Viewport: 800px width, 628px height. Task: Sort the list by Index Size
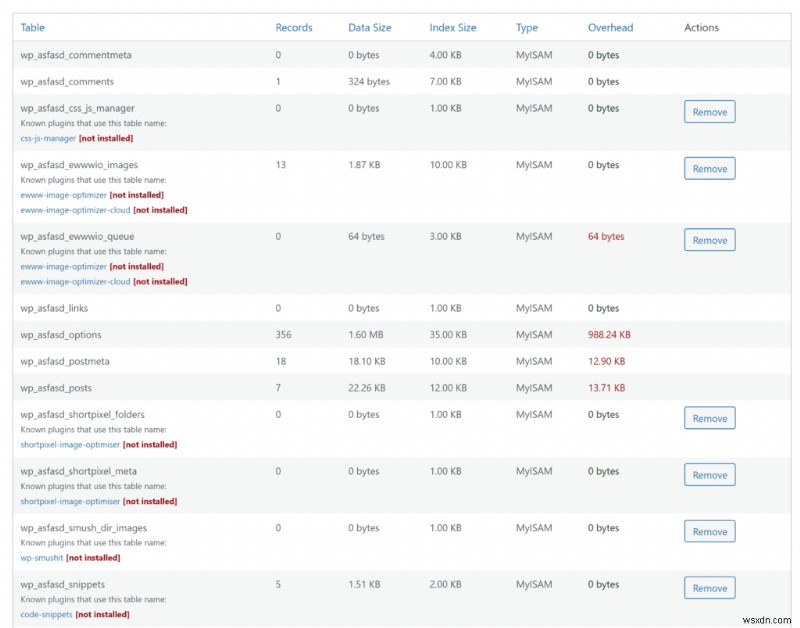click(x=454, y=27)
